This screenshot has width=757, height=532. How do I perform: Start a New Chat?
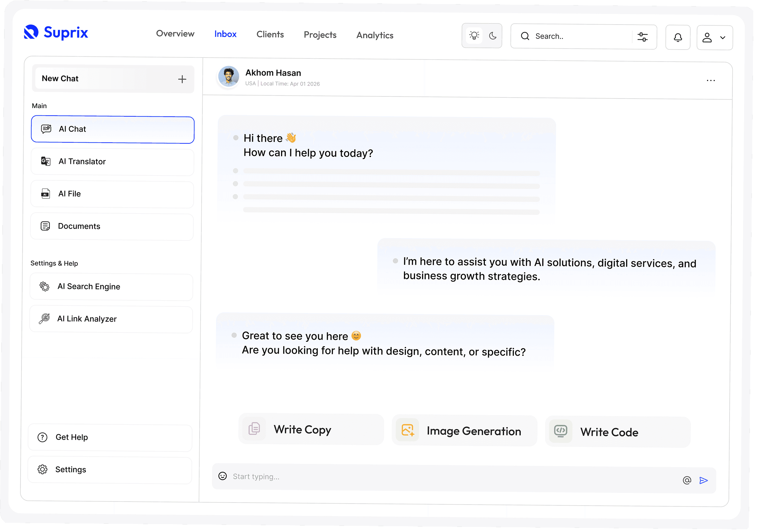point(113,79)
